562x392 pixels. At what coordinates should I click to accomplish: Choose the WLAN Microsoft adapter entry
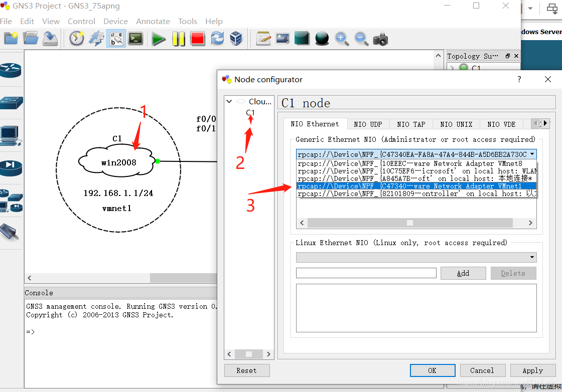[416, 171]
